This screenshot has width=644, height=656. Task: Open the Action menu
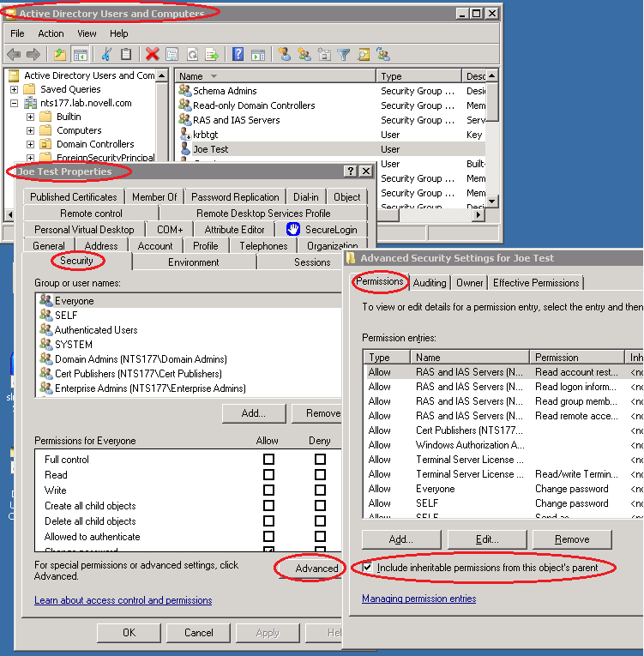pos(51,33)
